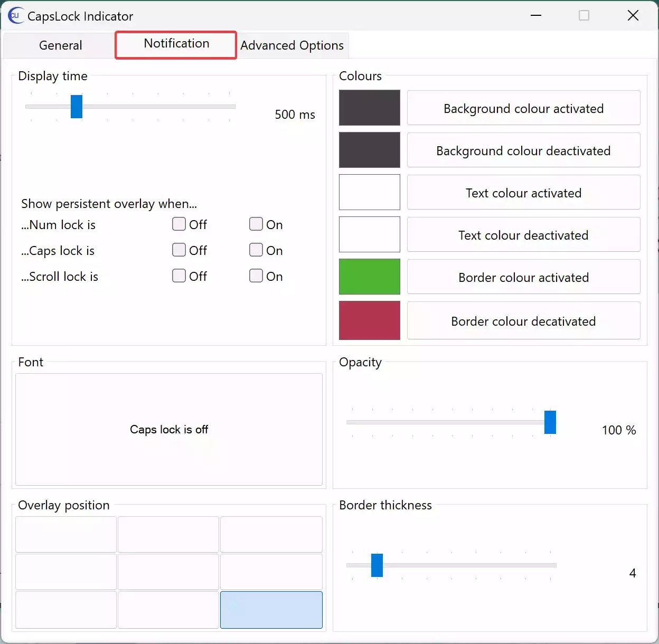This screenshot has height=644, width=659.
Task: Click the red border deactivated swatch
Action: [x=369, y=320]
